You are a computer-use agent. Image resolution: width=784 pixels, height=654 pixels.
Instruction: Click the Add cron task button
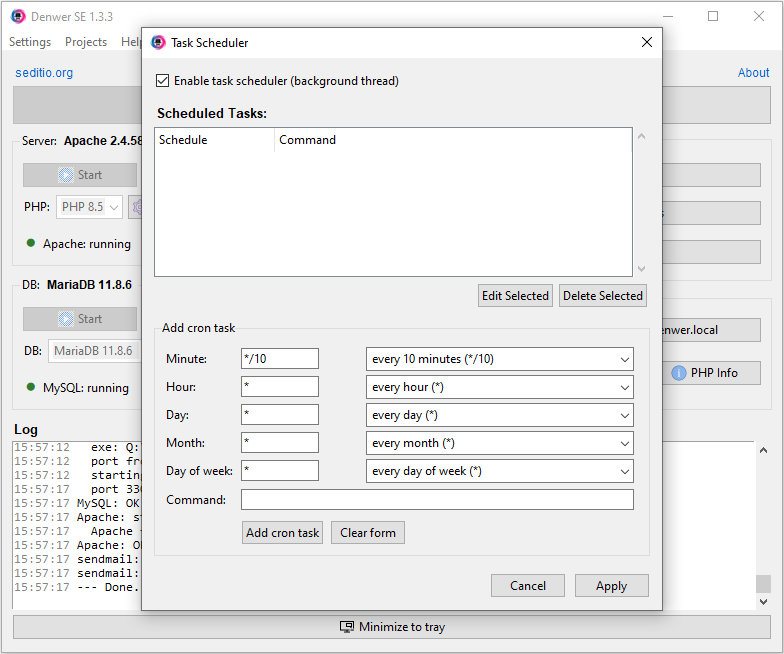[x=282, y=532]
